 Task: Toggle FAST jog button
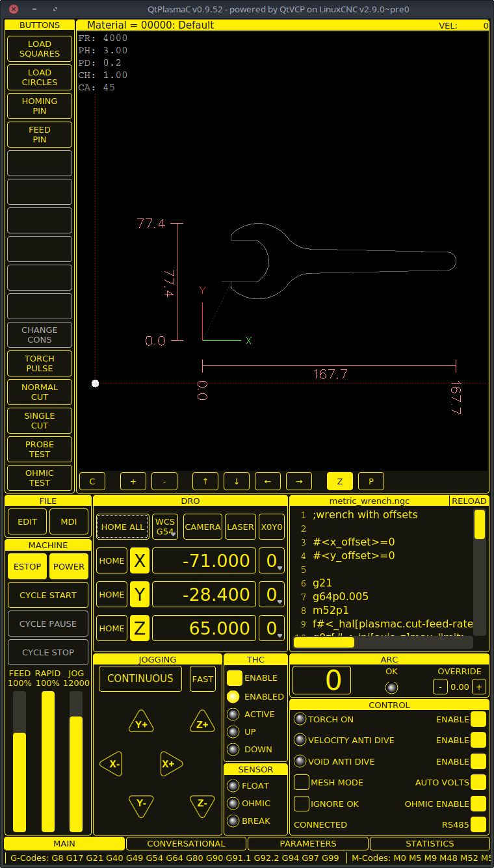(x=203, y=679)
